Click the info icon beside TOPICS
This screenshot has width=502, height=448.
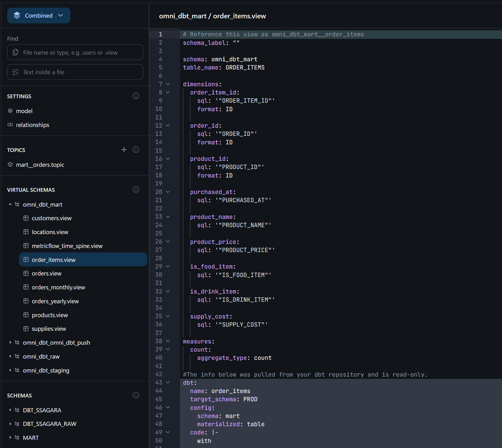pyautogui.click(x=136, y=150)
